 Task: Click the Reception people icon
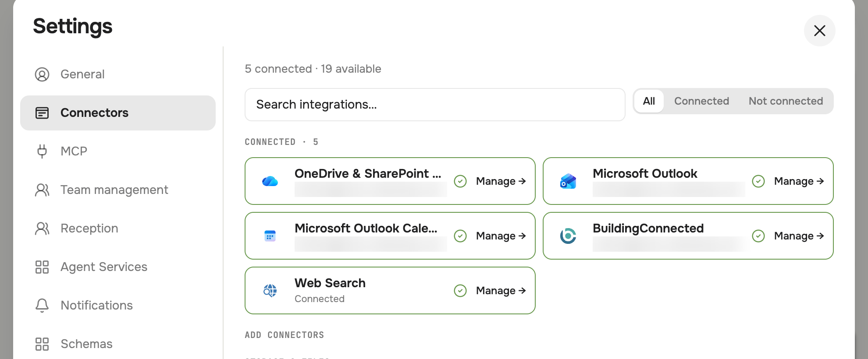pyautogui.click(x=42, y=229)
